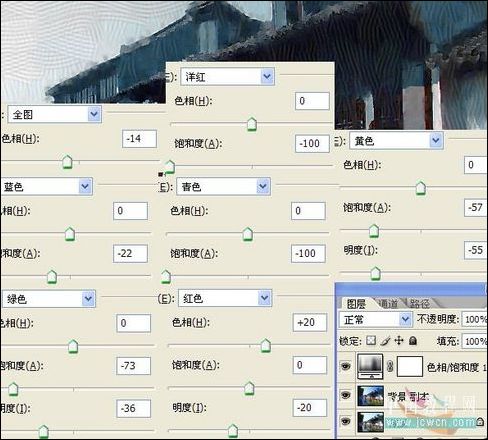Screen dimensions: 488x440
Task: Click the 蓝色 saturation slider handle
Action: pos(52,277)
